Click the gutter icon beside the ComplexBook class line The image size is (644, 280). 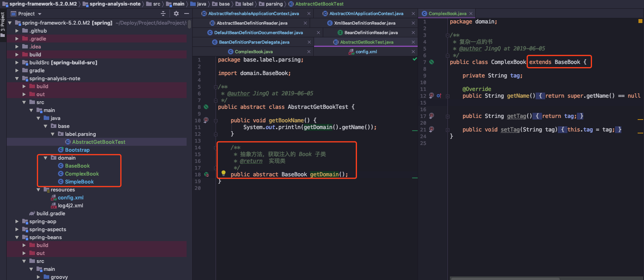coord(432,62)
